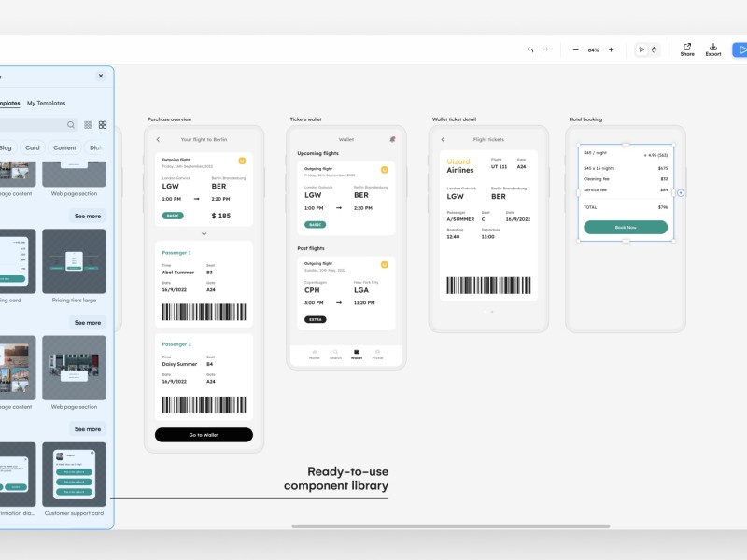Click the Past flights heading
This screenshot has width=747, height=560.
click(311, 248)
